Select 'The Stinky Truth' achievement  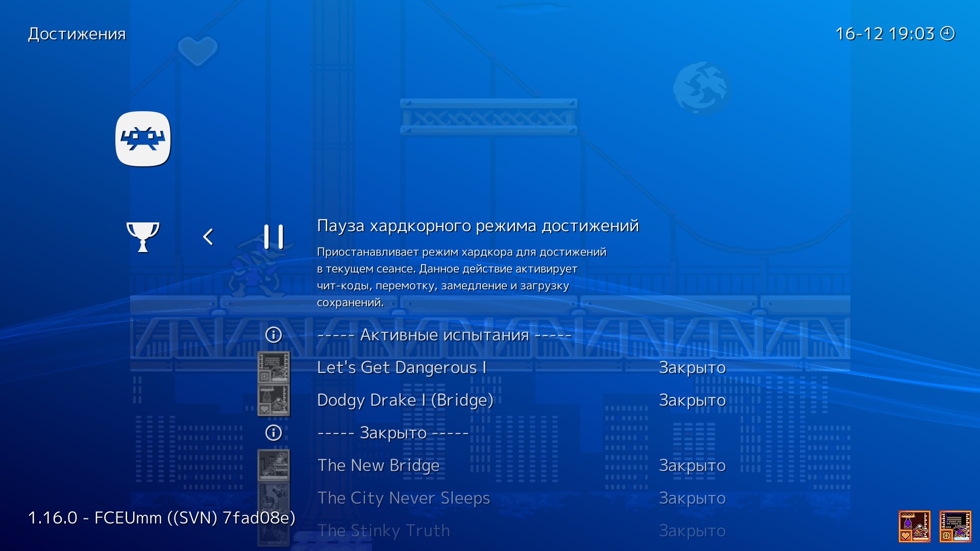[x=383, y=531]
